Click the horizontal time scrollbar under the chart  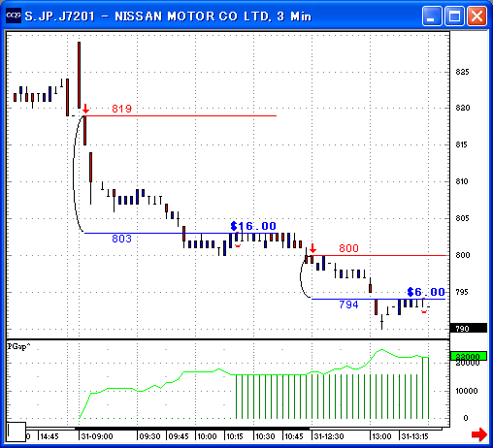pos(235,429)
